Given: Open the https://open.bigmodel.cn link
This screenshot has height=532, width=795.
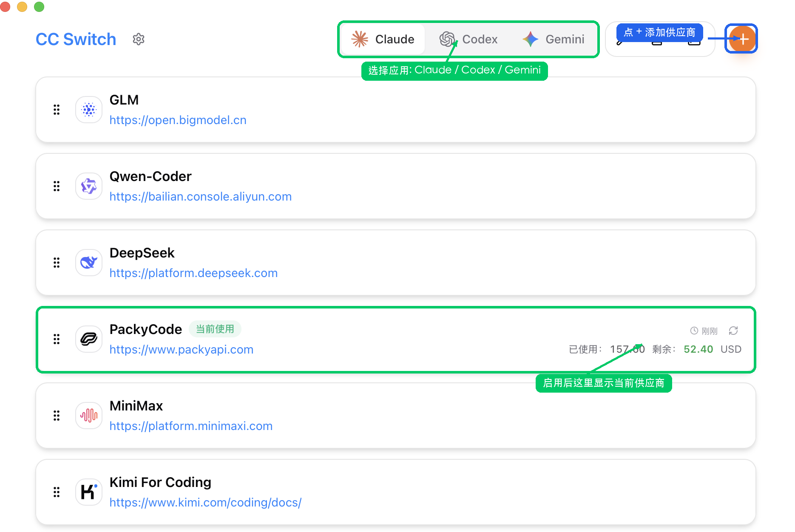Looking at the screenshot, I should (x=178, y=120).
